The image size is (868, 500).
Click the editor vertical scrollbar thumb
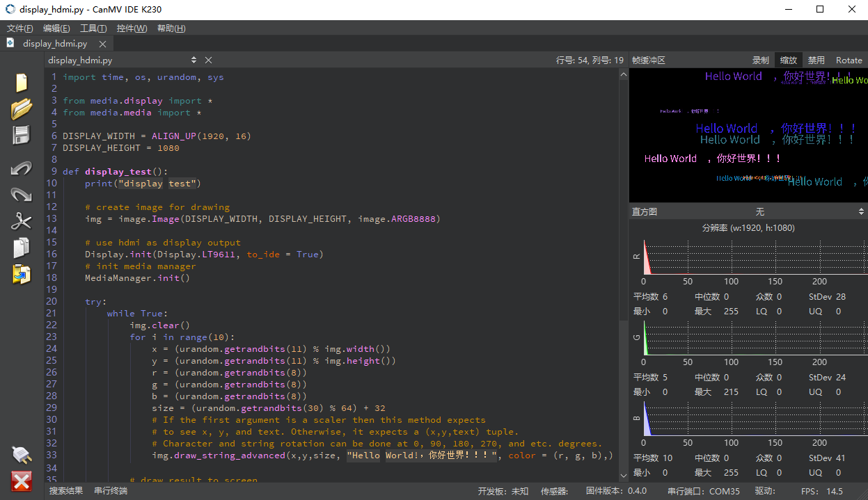tap(624, 201)
